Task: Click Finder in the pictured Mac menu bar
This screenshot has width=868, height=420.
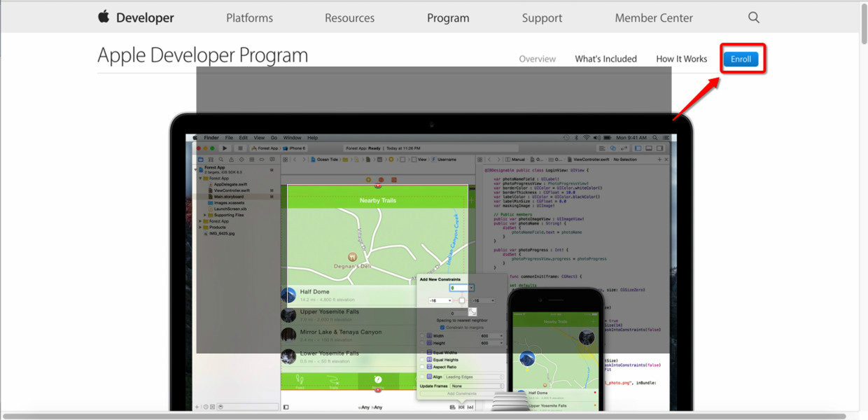Action: coord(211,138)
